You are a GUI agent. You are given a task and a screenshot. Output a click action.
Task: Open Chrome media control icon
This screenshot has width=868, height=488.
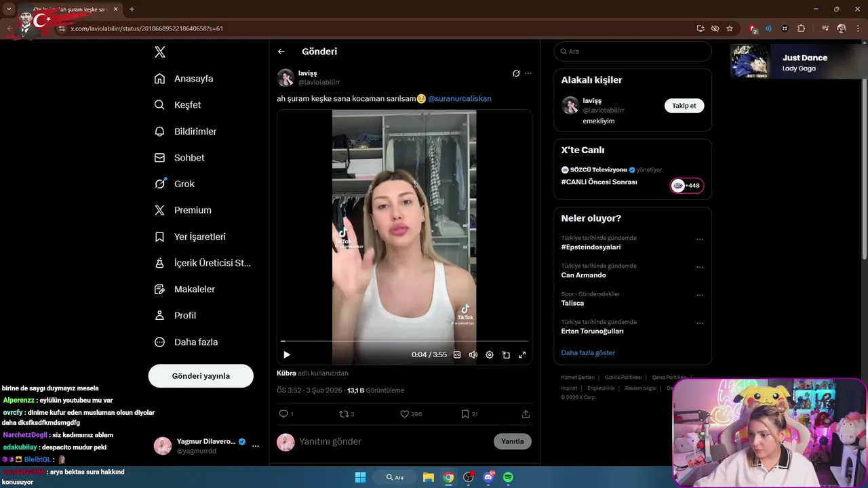(x=825, y=28)
